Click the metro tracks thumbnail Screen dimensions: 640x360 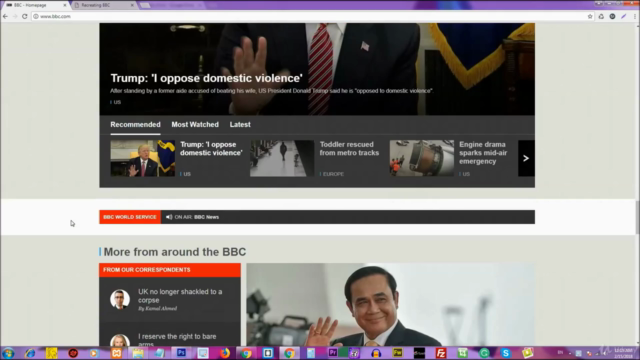coord(282,158)
